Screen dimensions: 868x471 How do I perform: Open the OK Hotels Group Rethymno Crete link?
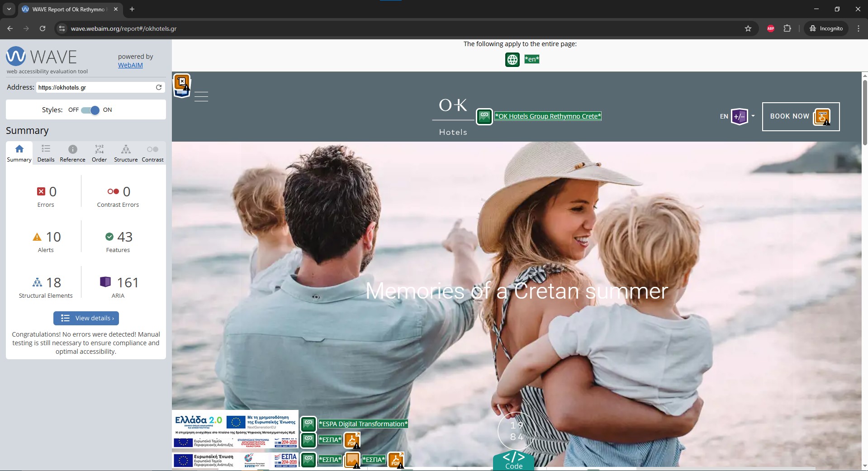548,116
